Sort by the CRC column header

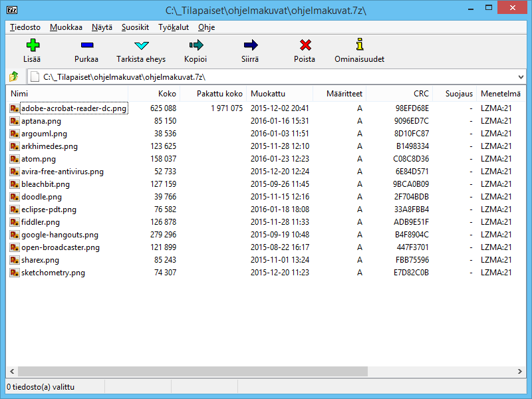click(x=400, y=94)
